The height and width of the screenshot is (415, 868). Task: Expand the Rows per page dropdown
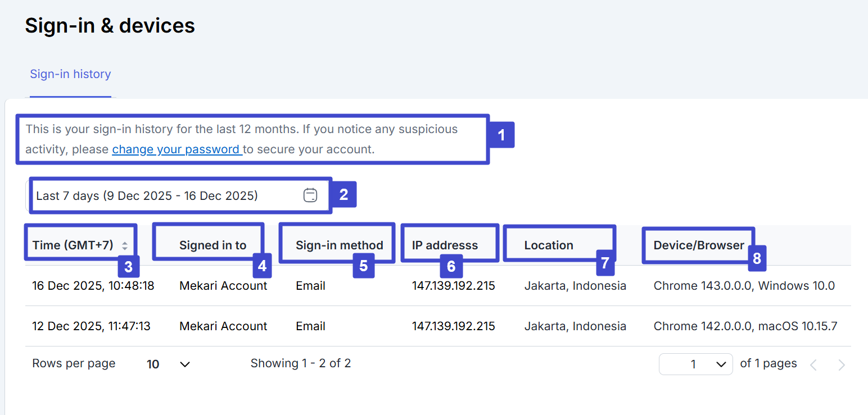[169, 364]
